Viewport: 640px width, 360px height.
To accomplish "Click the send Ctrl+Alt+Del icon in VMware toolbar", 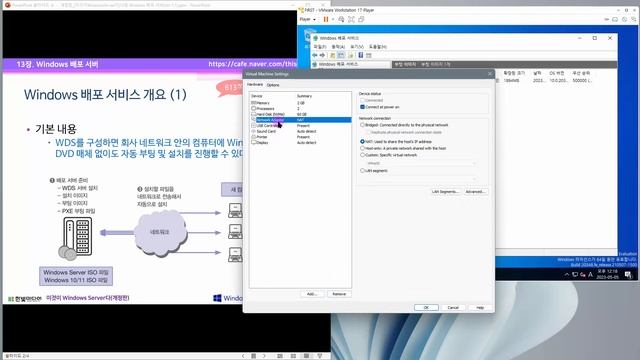I will 341,19.
